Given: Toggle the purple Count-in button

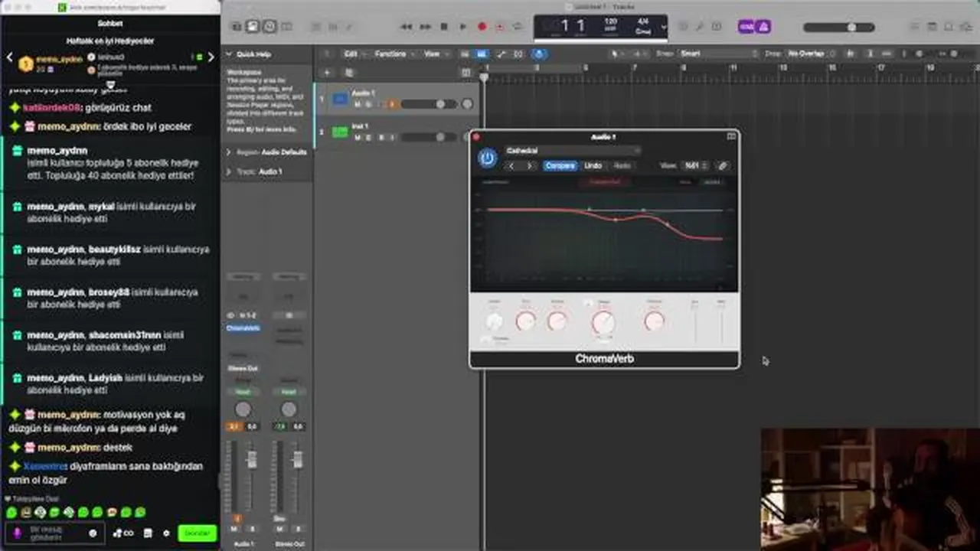Looking at the screenshot, I should click(x=746, y=27).
